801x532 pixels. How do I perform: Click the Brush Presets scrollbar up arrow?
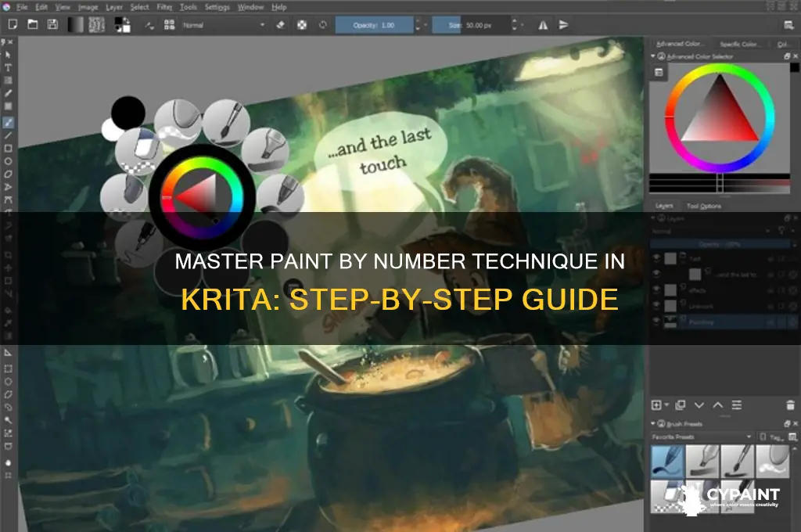pyautogui.click(x=793, y=448)
